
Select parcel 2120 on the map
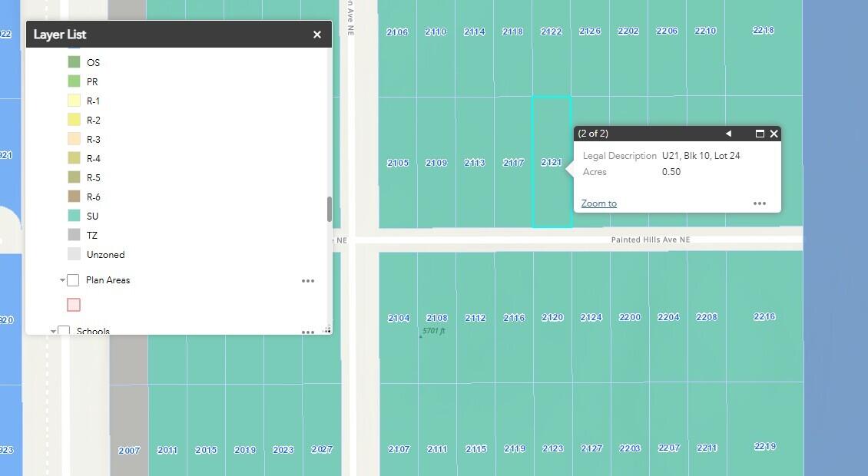pyautogui.click(x=552, y=317)
